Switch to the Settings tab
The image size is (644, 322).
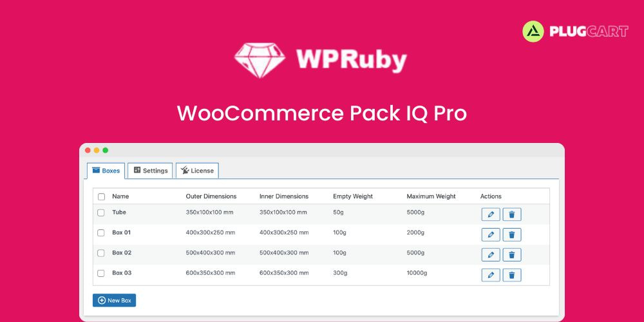(x=151, y=171)
